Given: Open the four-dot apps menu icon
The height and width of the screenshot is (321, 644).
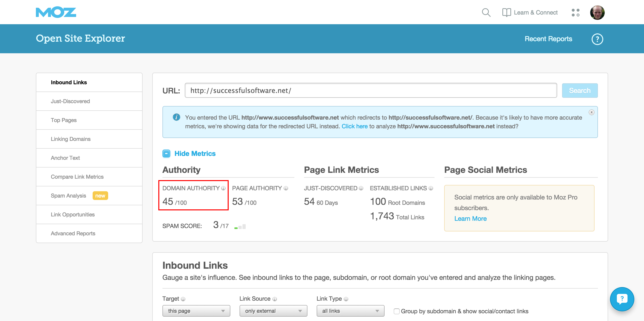Looking at the screenshot, I should point(575,13).
